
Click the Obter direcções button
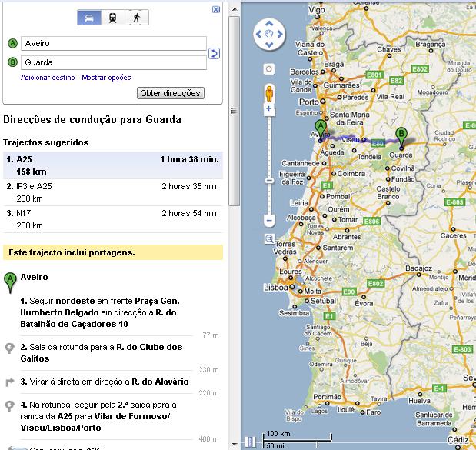coord(170,93)
